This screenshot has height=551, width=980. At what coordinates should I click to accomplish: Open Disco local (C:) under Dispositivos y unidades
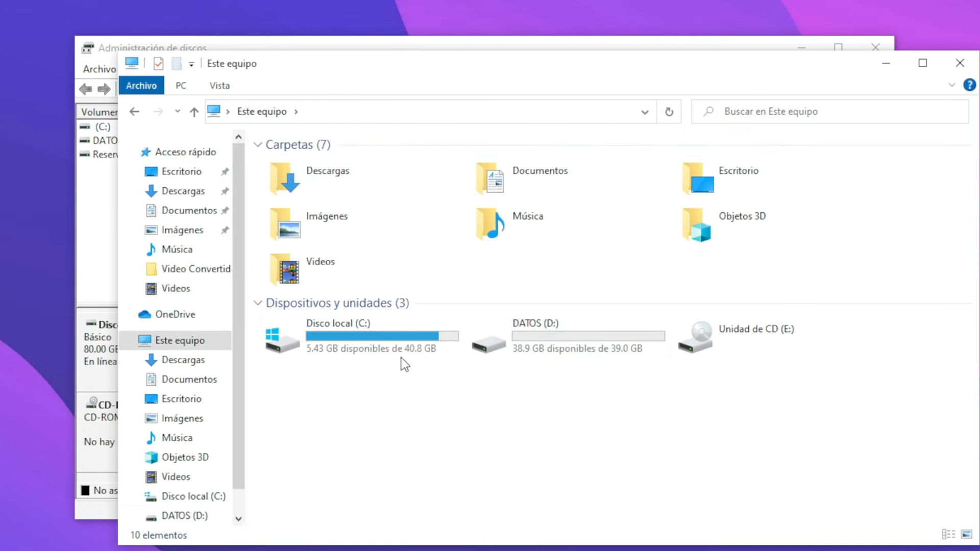(337, 323)
